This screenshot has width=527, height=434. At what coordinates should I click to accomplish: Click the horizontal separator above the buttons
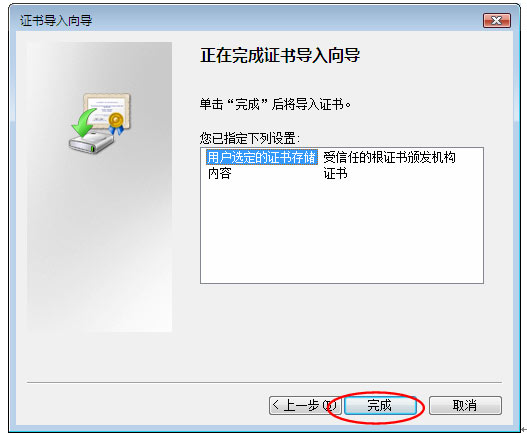click(x=264, y=382)
